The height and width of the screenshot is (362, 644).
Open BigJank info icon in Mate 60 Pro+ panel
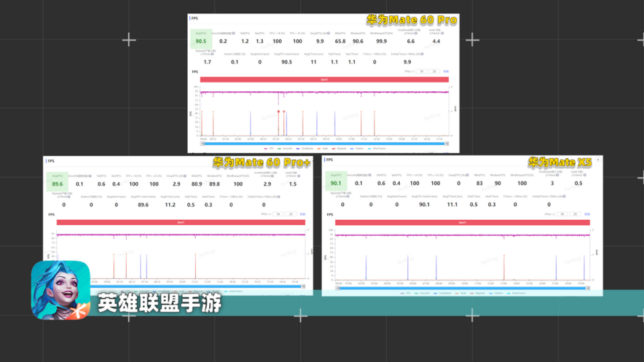69,196
